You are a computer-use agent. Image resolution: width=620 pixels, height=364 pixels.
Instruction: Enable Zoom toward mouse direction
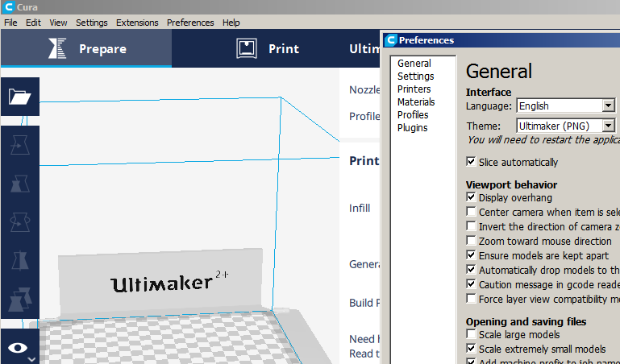click(x=471, y=241)
